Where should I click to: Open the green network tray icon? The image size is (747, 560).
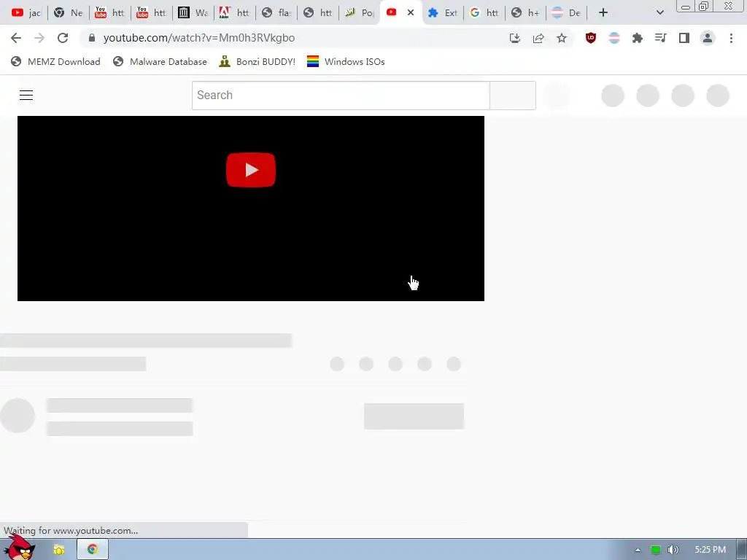click(656, 550)
